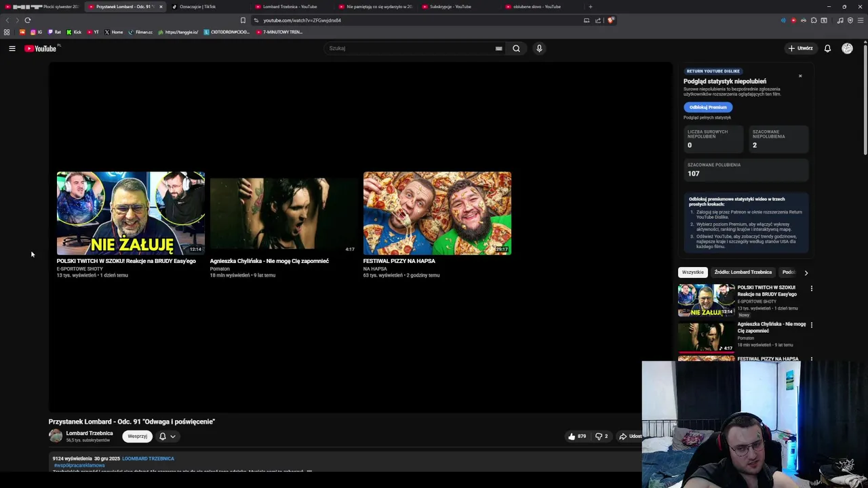Open new browser tab with plus
This screenshot has width=868, height=488.
[590, 7]
